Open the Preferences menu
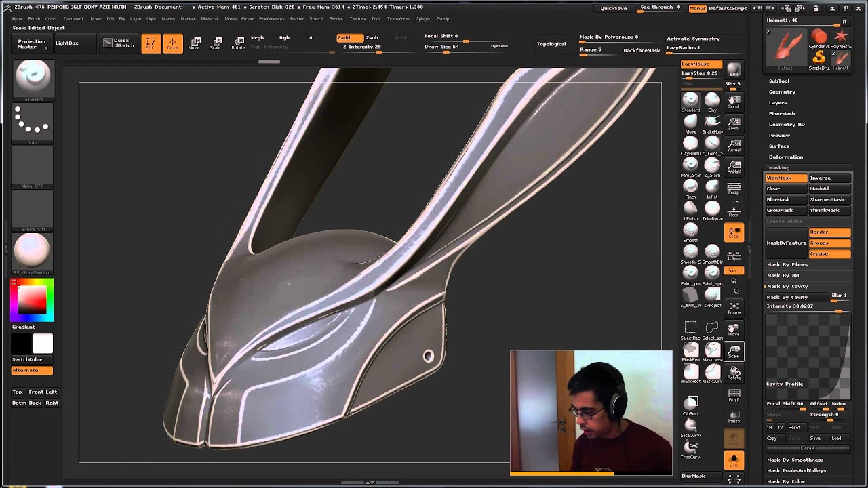Viewport: 868px width, 488px height. pos(271,18)
